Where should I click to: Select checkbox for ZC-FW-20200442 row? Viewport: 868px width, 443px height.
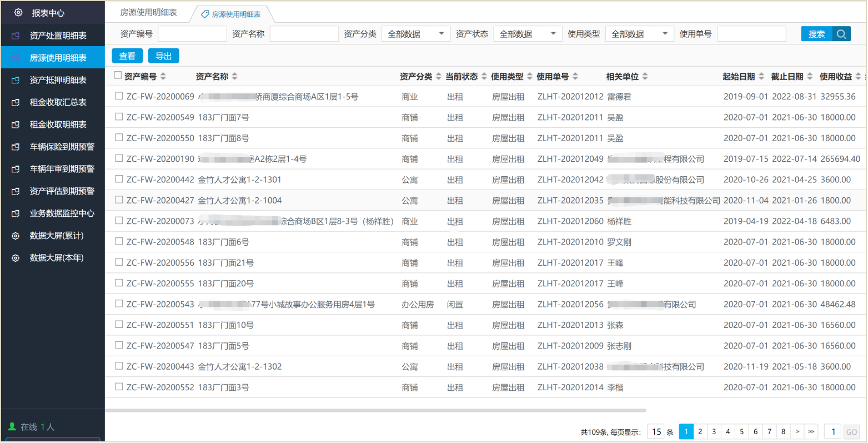click(x=119, y=179)
